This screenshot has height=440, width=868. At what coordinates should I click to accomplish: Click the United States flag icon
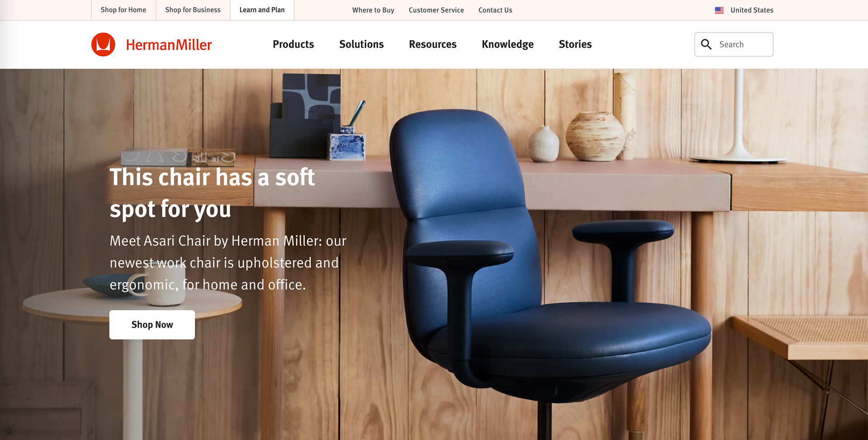tap(719, 10)
